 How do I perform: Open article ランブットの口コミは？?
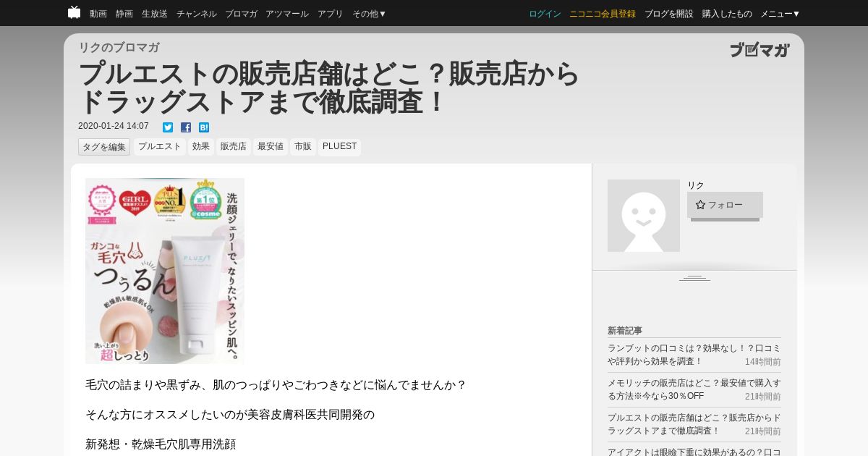tap(694, 355)
